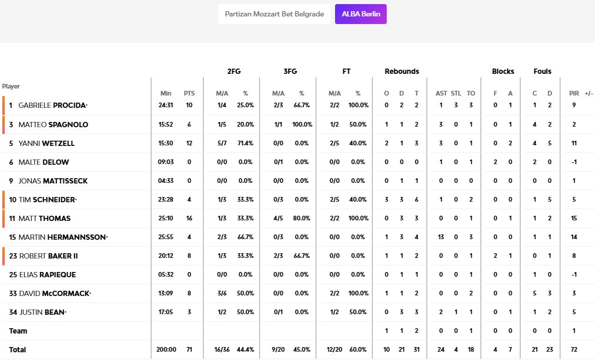The image size is (595, 364).
Task: Click the +/- column header
Action: click(589, 93)
